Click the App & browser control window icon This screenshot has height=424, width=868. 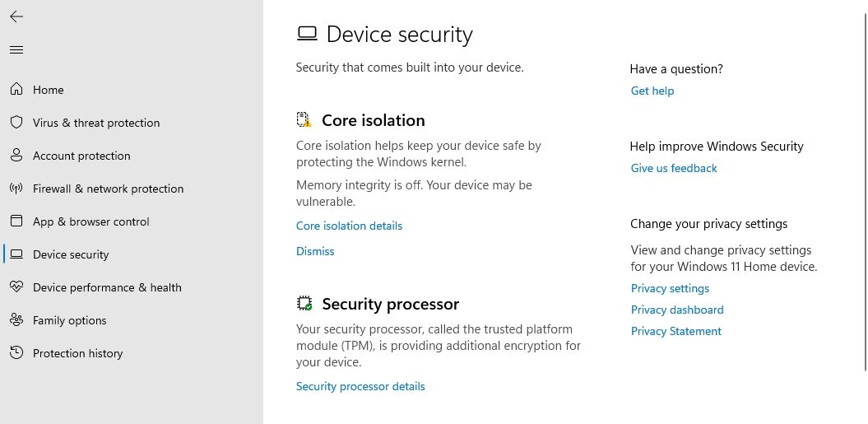tap(16, 221)
